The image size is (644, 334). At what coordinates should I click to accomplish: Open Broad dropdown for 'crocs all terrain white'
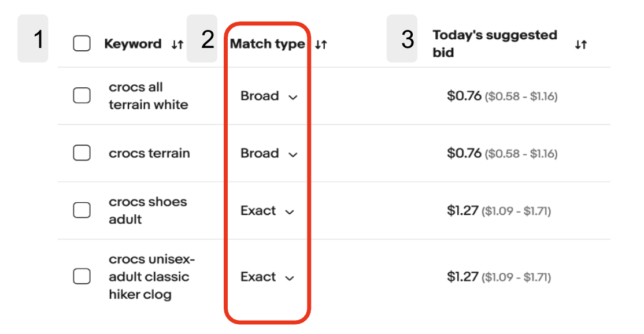pyautogui.click(x=269, y=97)
